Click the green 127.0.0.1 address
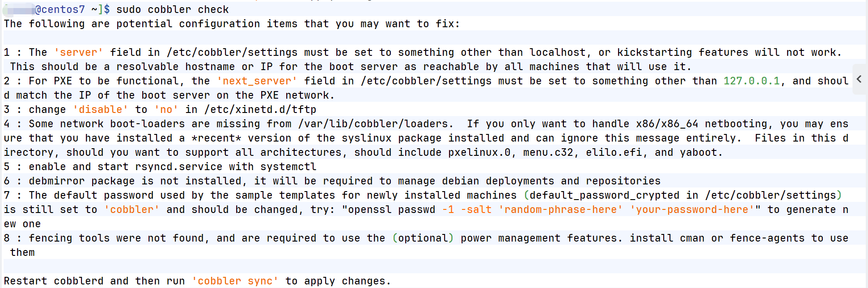 pos(751,81)
